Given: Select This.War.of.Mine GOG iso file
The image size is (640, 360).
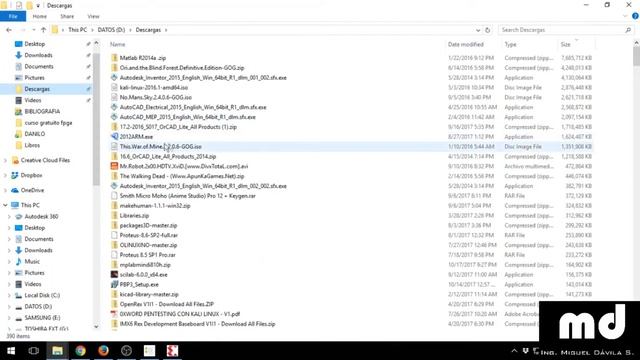Looking at the screenshot, I should click(160, 147).
